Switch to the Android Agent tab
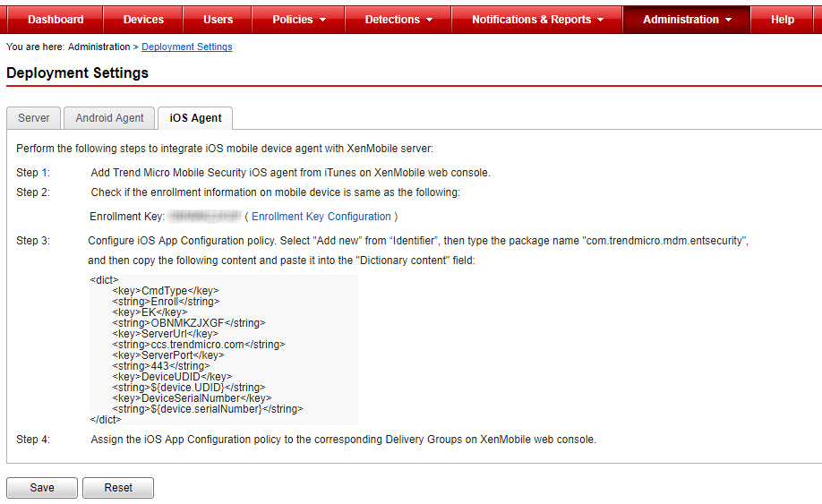This screenshot has width=822, height=504. point(109,118)
